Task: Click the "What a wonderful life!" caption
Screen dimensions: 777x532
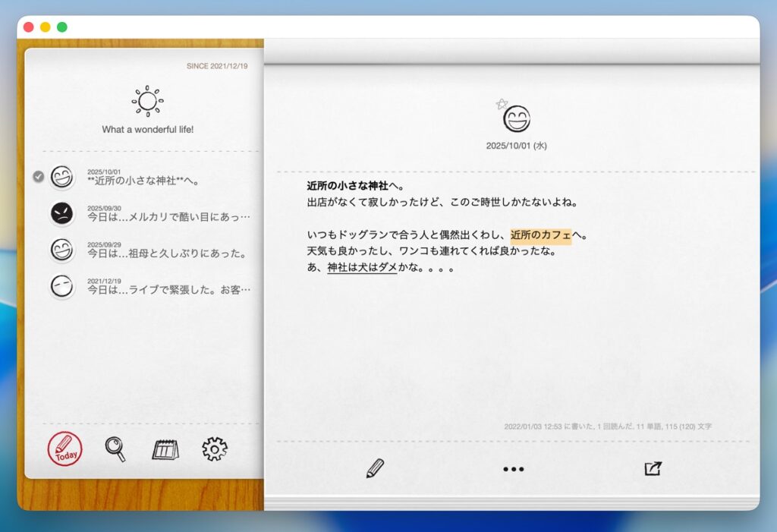Action: point(148,130)
